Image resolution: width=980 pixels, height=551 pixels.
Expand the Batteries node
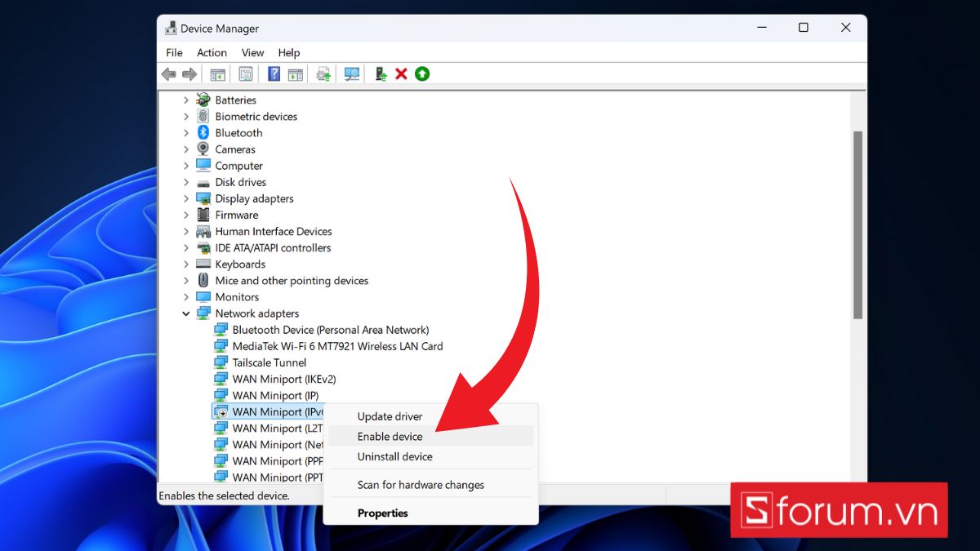(x=186, y=100)
